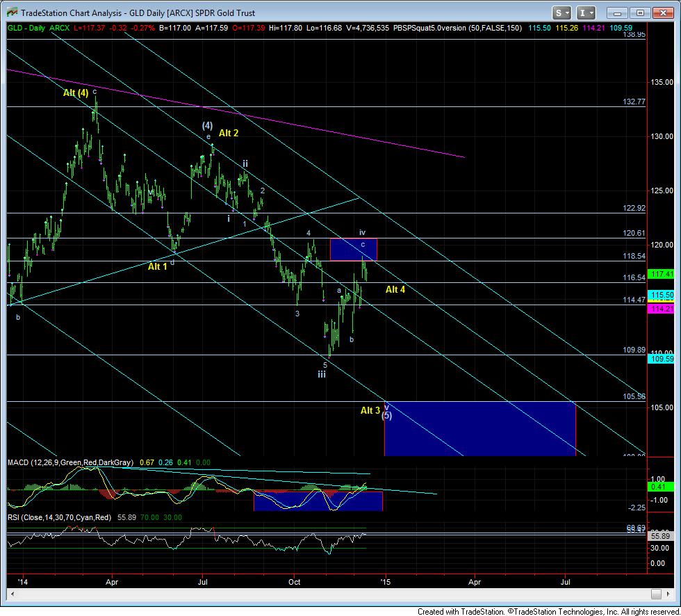Click the 132.77 horizontal line price label
Screen dimensions: 681x616
tap(634, 102)
